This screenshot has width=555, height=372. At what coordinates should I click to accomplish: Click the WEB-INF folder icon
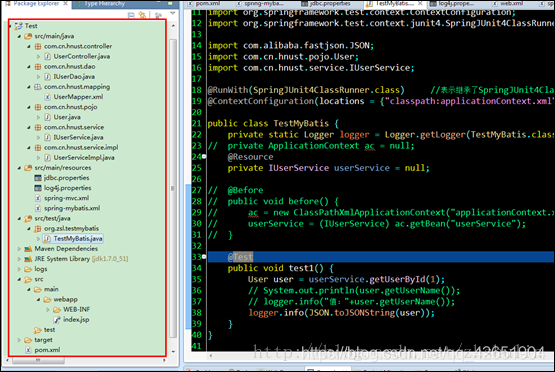57,310
